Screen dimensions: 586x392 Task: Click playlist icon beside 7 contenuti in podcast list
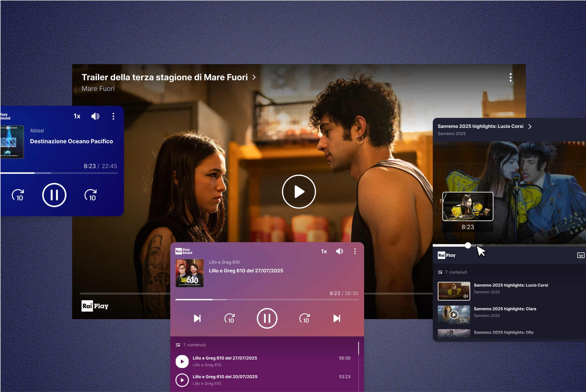(x=178, y=345)
